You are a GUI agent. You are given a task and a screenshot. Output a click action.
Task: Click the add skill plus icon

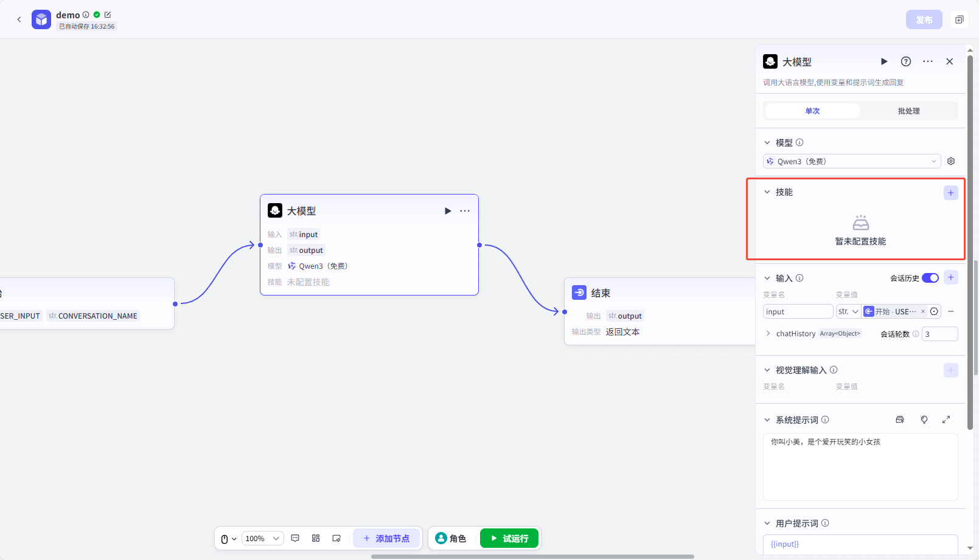coord(950,193)
